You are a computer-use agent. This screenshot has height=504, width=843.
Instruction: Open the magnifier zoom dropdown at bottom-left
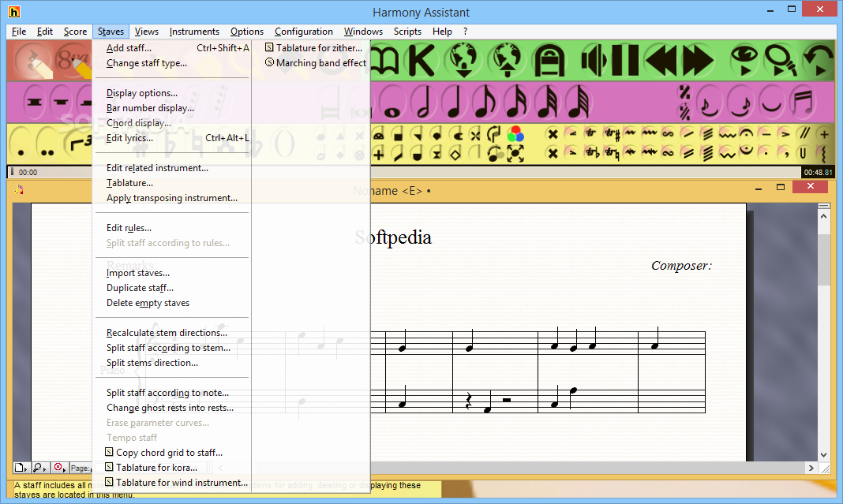pyautogui.click(x=39, y=468)
